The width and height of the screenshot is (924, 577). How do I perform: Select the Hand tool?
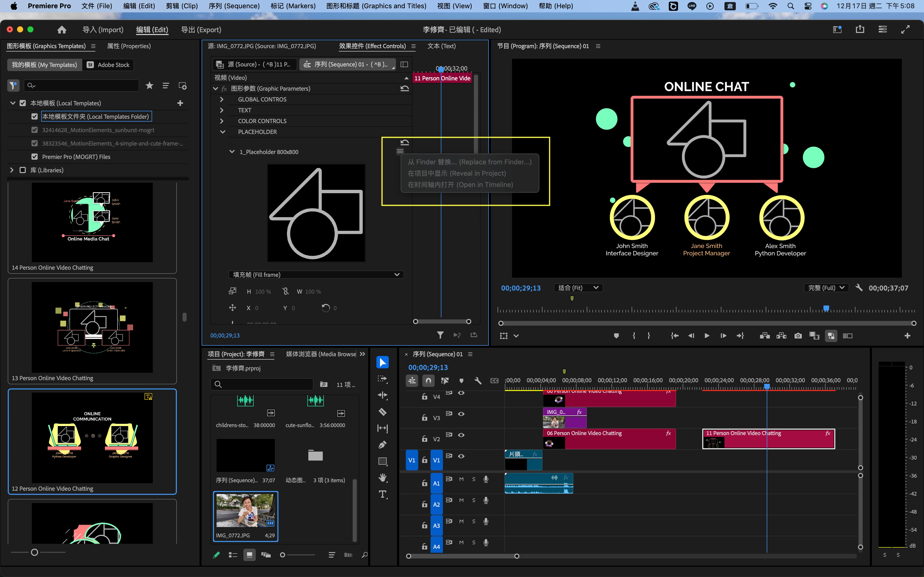click(382, 477)
